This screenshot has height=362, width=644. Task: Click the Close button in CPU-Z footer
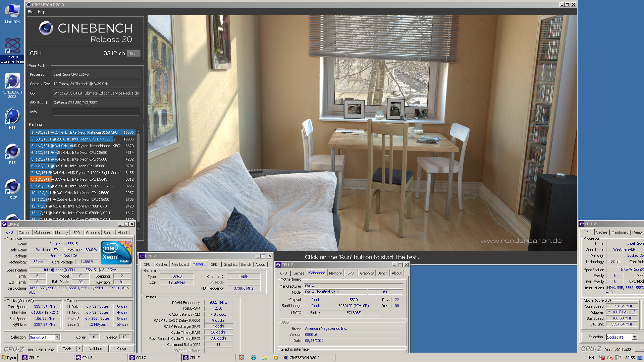[x=121, y=349]
